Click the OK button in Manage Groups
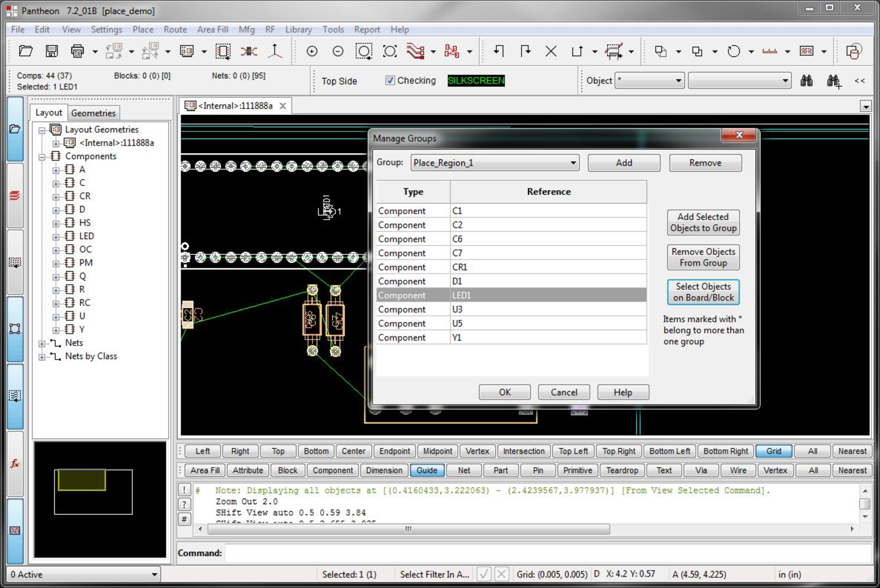The image size is (880, 588). coord(504,392)
